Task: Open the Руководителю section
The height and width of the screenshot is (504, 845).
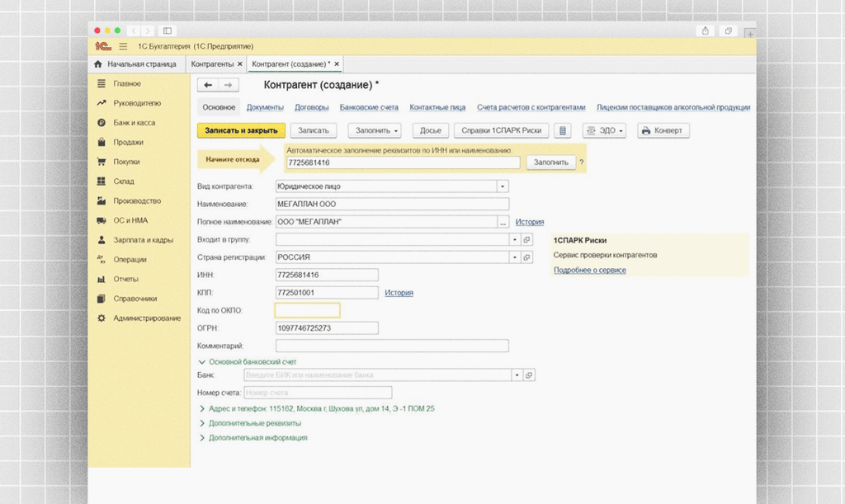Action: (x=137, y=103)
